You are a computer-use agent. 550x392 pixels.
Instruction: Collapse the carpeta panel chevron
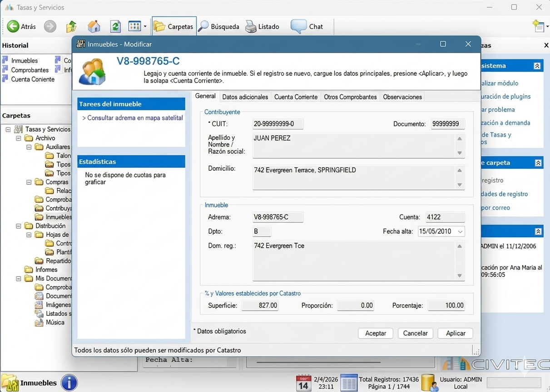(538, 163)
